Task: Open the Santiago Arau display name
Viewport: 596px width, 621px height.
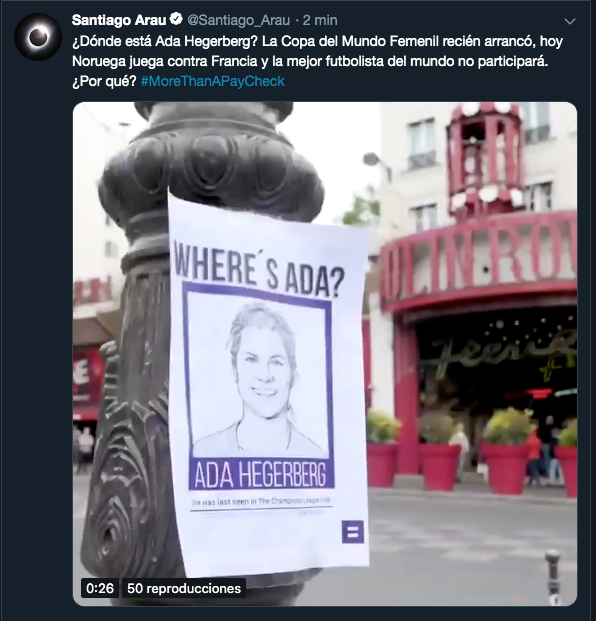Action: point(119,20)
